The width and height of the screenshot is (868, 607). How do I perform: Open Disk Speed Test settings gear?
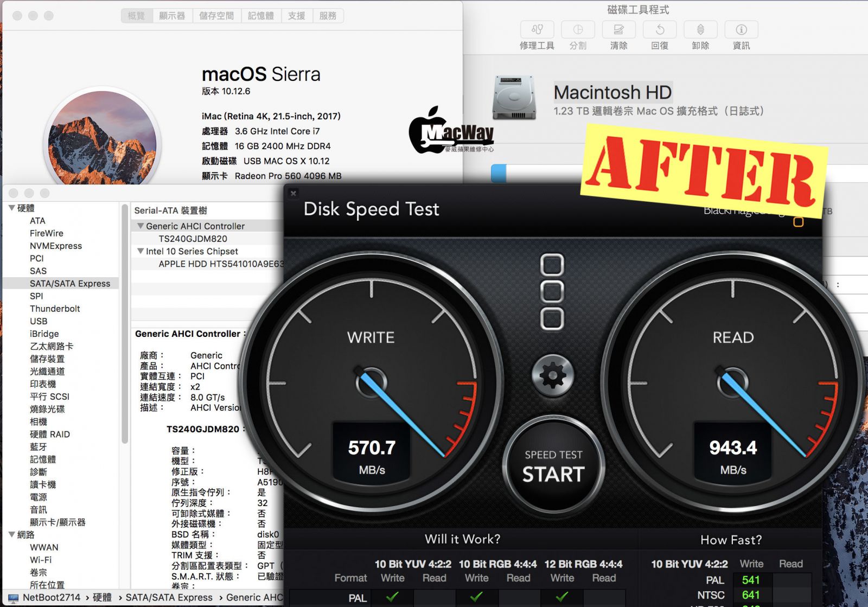[552, 376]
